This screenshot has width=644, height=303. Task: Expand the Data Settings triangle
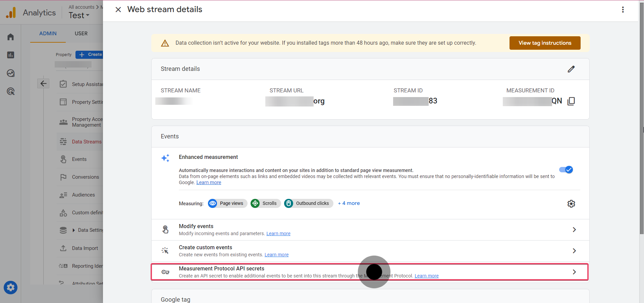point(74,230)
